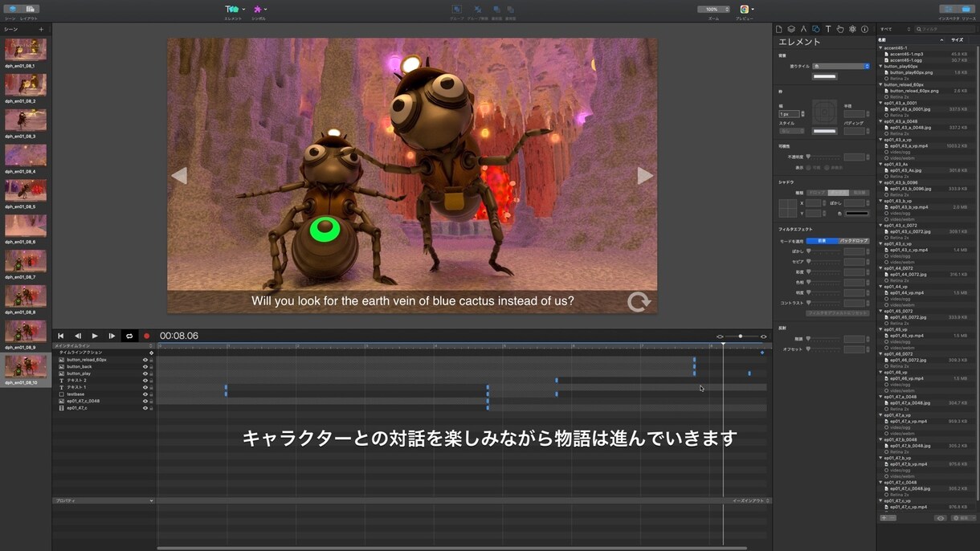This screenshot has height=551, width=980.
Task: Step back one frame
Action: click(78, 336)
